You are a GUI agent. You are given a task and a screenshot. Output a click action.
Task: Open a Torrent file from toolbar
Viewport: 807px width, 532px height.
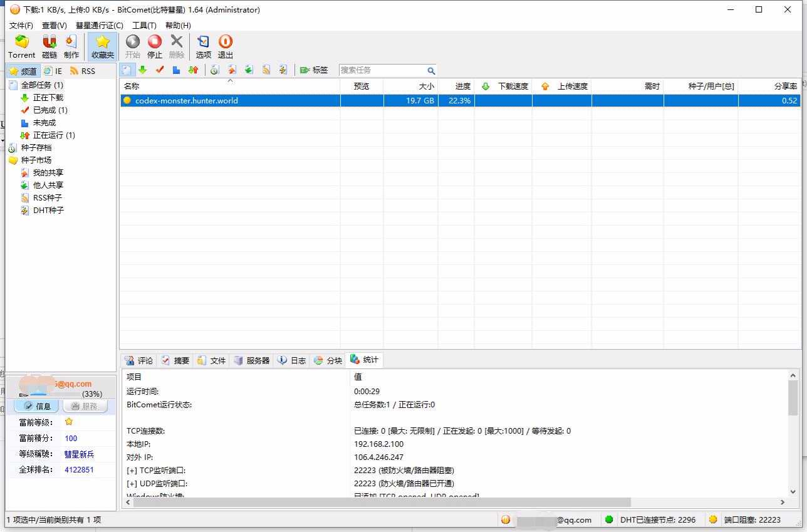22,47
